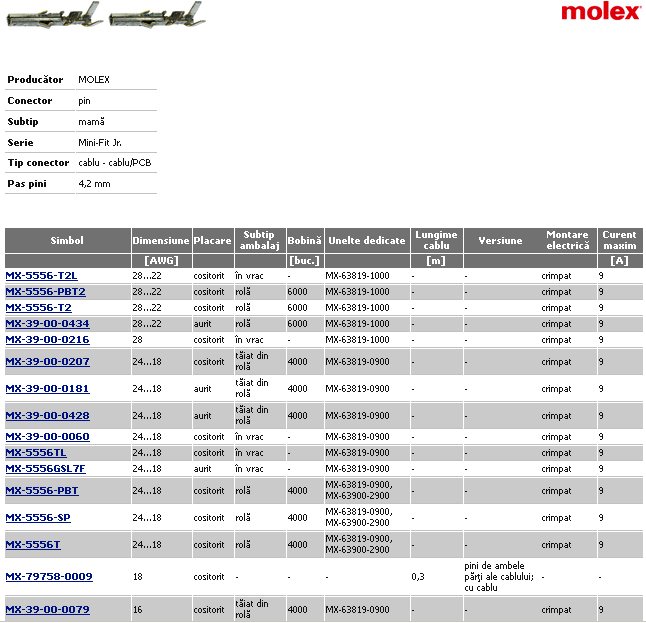
Task: Select crimpat in the MX-5556T row
Action: click(x=557, y=545)
